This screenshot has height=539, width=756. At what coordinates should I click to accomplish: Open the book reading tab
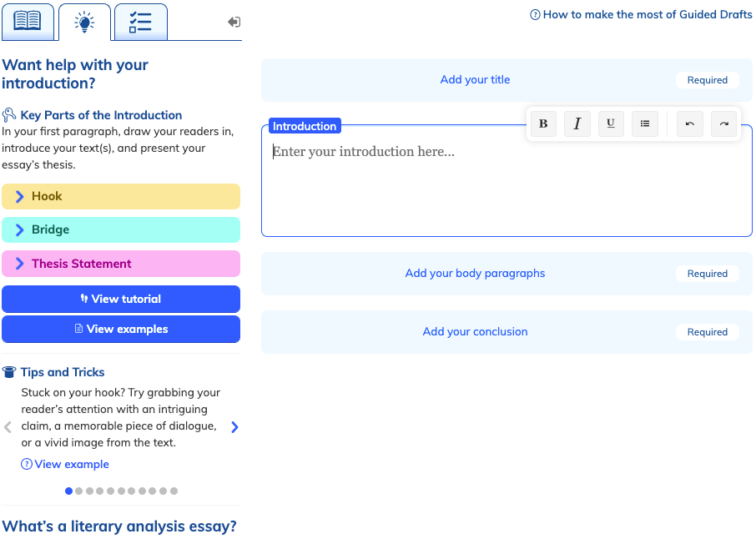point(28,22)
